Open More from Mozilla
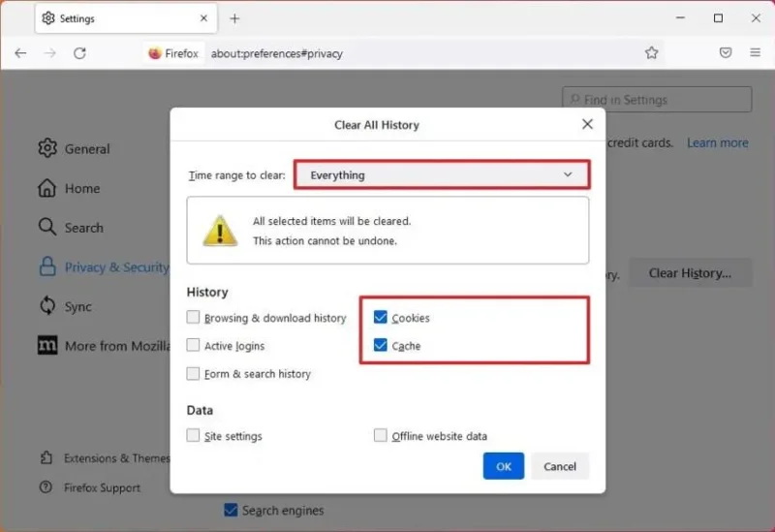Screen dimensions: 775x532 (x=104, y=346)
